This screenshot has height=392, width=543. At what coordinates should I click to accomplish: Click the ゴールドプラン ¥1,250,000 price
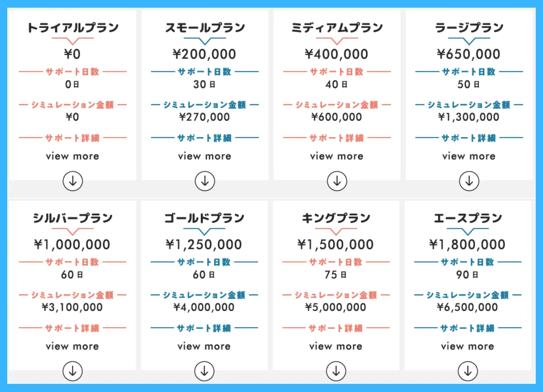[204, 245]
